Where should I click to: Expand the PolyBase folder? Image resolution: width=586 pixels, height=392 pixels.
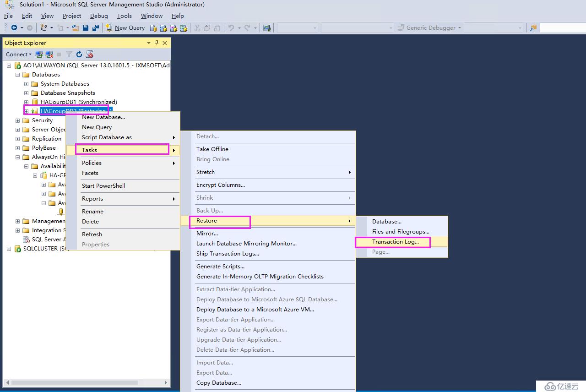coord(17,148)
